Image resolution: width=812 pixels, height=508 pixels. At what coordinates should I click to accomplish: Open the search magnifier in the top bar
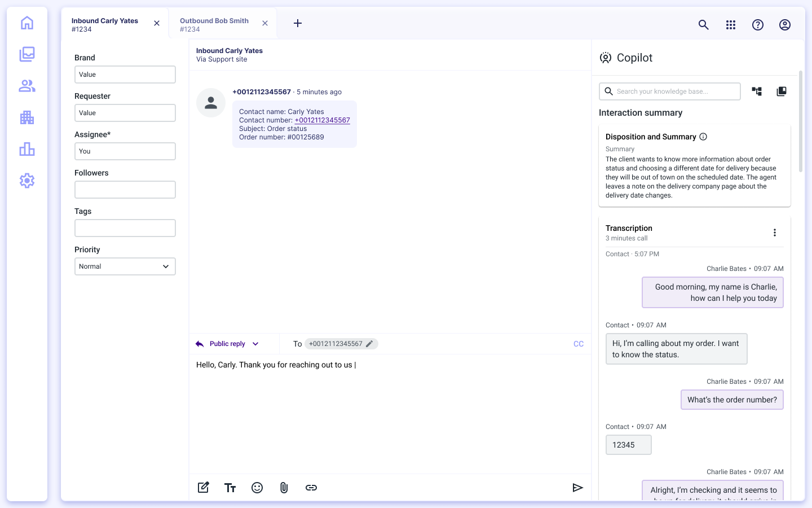(x=703, y=25)
